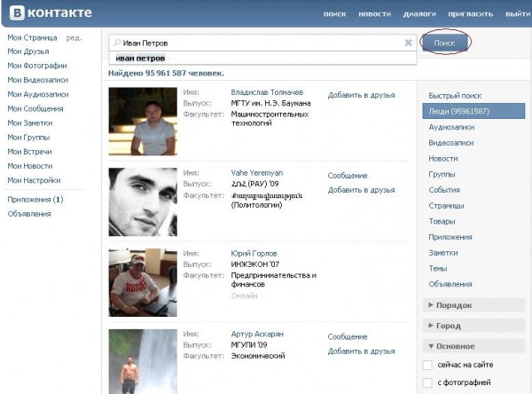Select Товары search category
The height and width of the screenshot is (394, 532).
[x=442, y=221]
